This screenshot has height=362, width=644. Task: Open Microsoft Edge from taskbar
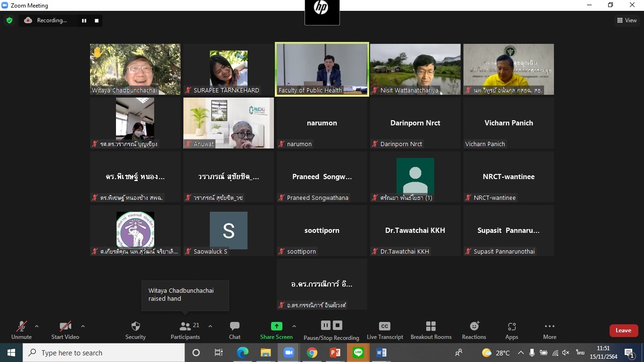pos(242,353)
